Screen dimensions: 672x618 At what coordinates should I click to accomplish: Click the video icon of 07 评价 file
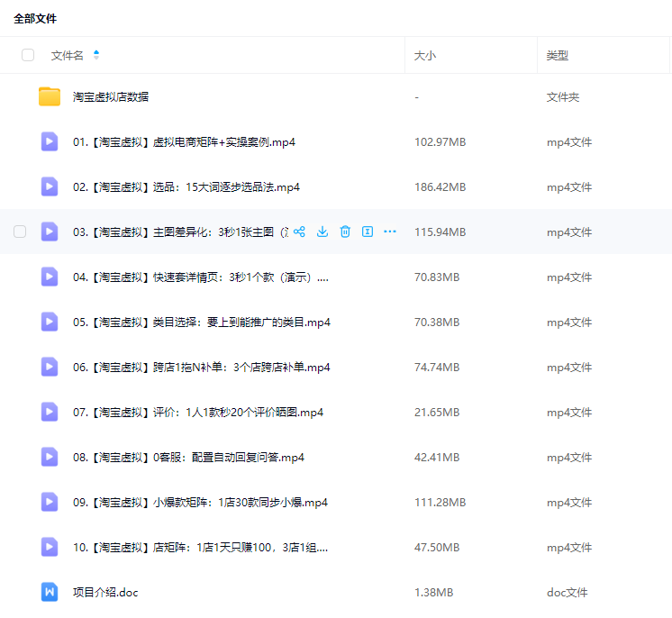point(50,412)
